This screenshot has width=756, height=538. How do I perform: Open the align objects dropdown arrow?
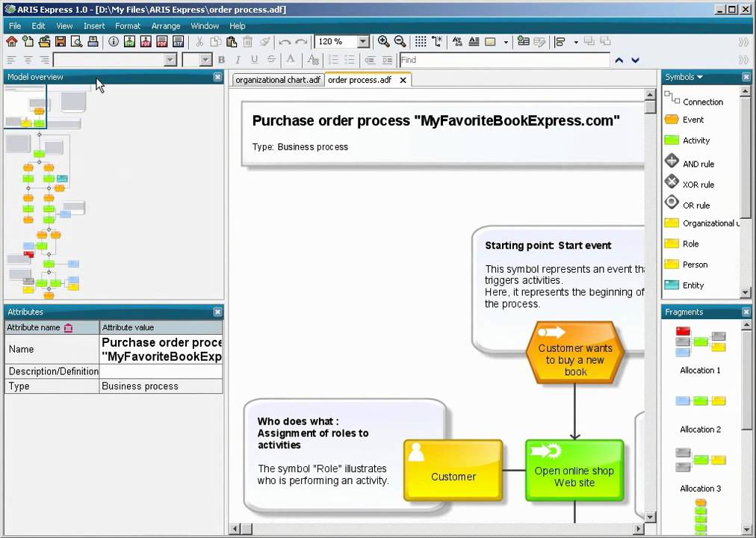tap(576, 42)
